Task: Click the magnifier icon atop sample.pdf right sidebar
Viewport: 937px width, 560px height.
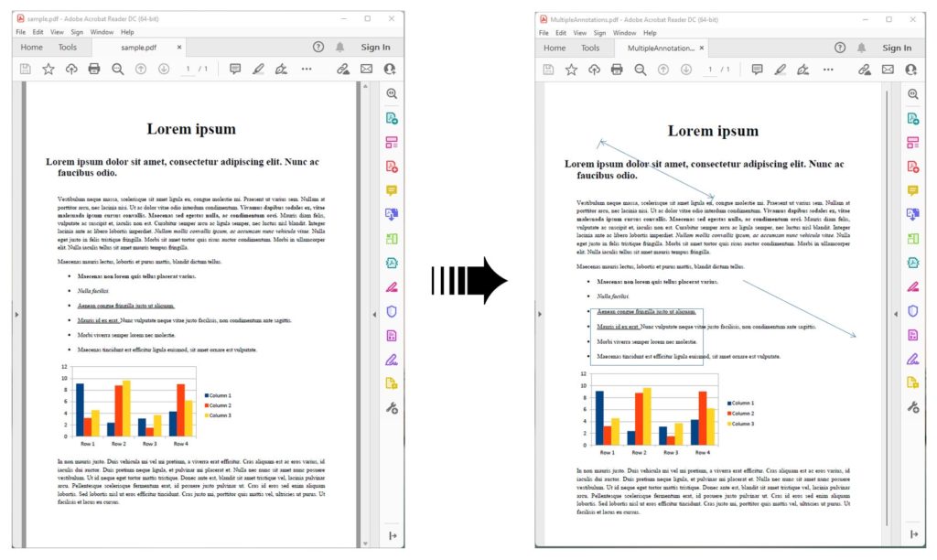Action: 392,93
